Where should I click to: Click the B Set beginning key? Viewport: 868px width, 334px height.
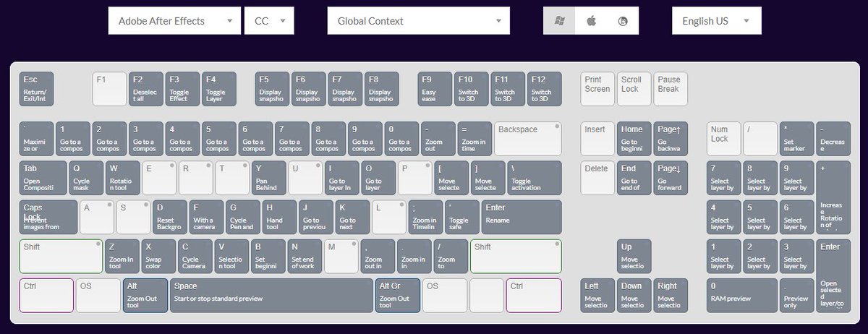coord(268,256)
